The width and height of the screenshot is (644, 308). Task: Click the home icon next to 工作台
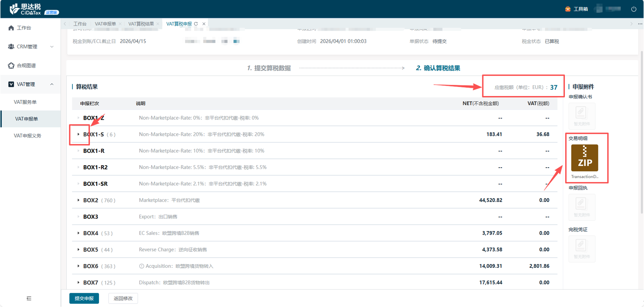(x=11, y=28)
